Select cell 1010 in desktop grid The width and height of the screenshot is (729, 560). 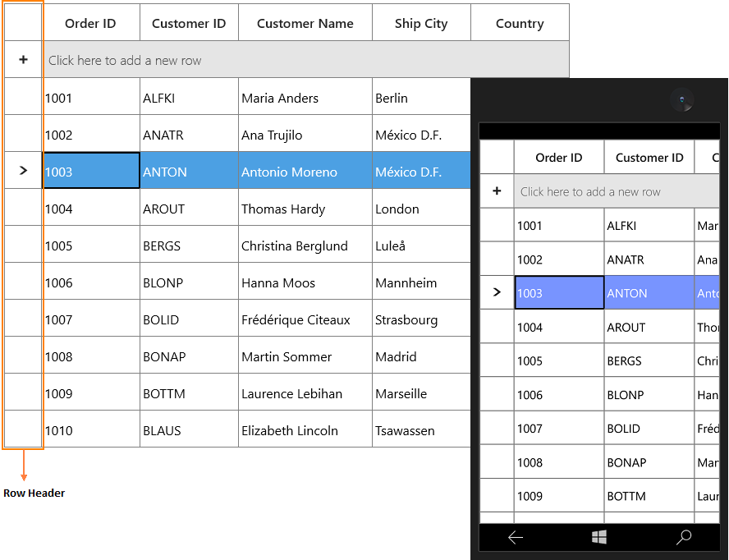[92, 429]
